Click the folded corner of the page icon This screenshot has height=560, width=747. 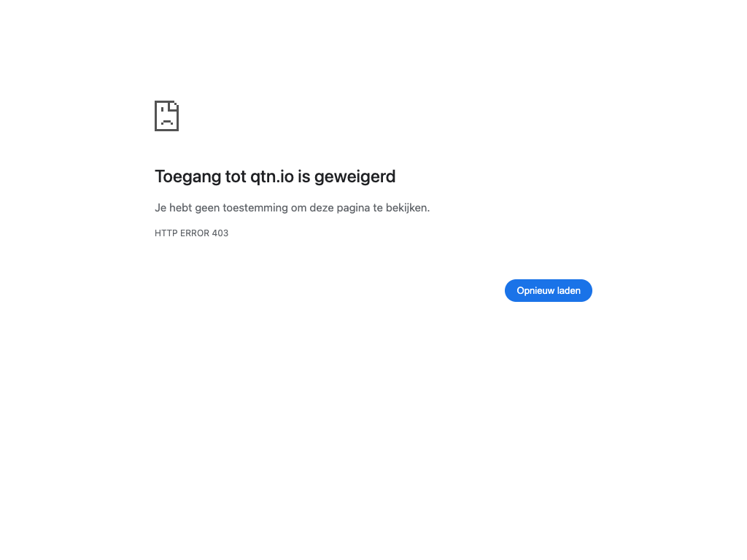point(174,106)
